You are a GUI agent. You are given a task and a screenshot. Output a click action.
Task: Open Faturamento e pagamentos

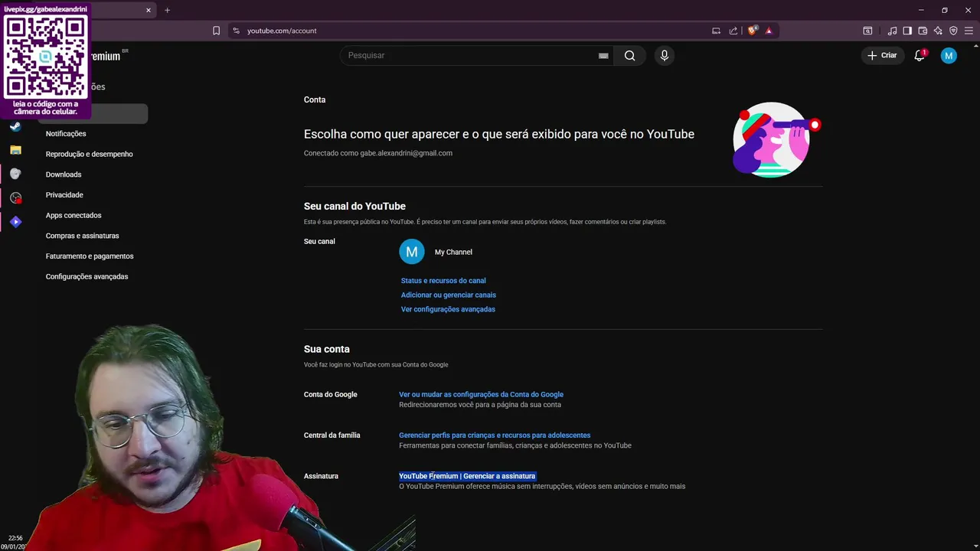pyautogui.click(x=90, y=256)
